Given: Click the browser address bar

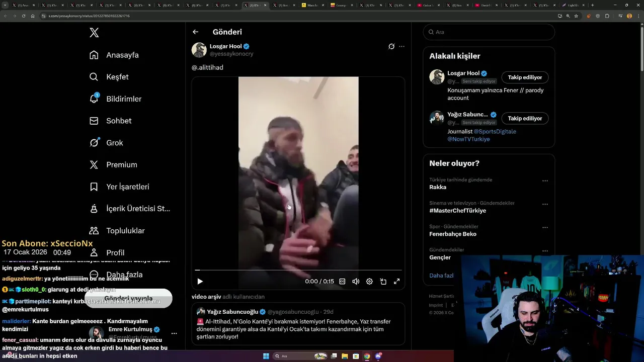Looking at the screenshot, I should (297, 16).
